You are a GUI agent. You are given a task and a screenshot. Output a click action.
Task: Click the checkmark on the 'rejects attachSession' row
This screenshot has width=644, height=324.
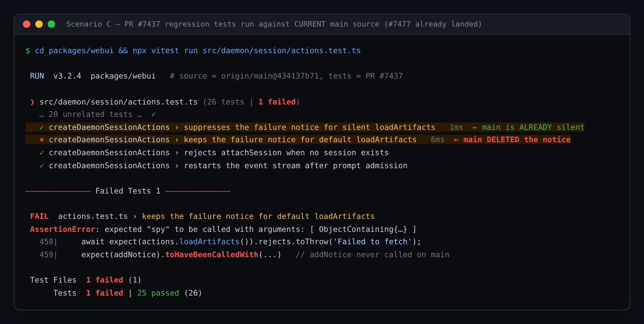[42, 153]
